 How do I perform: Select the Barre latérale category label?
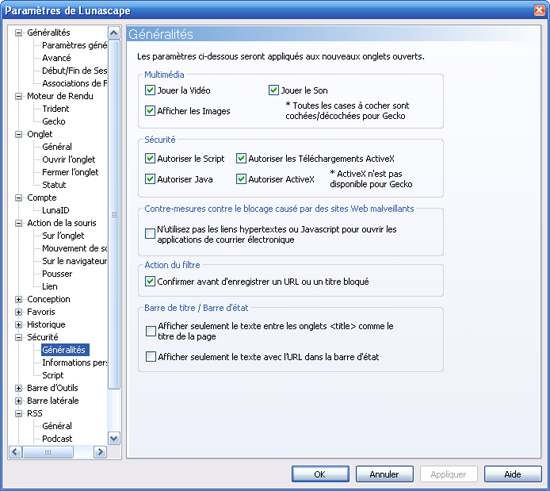tap(53, 401)
